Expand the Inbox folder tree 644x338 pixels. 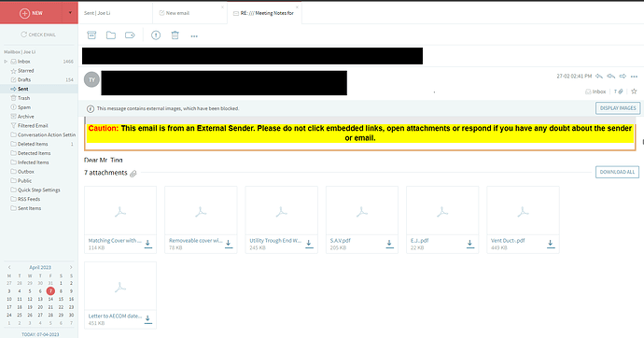tap(6, 62)
